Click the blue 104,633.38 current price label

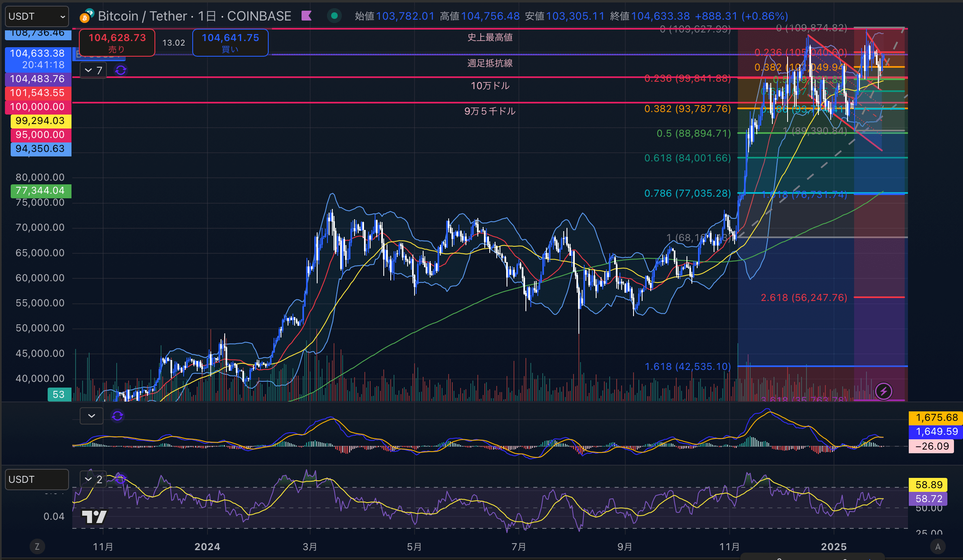tap(38, 59)
